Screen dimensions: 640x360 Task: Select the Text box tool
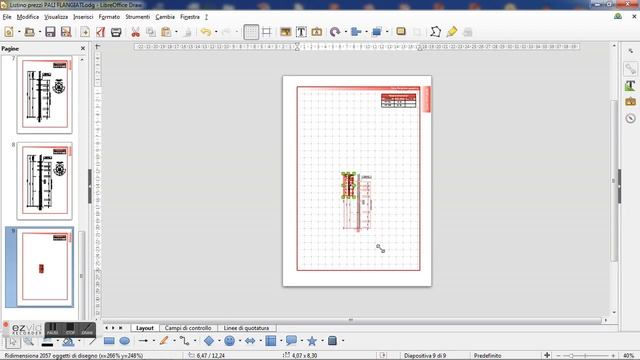(301, 32)
